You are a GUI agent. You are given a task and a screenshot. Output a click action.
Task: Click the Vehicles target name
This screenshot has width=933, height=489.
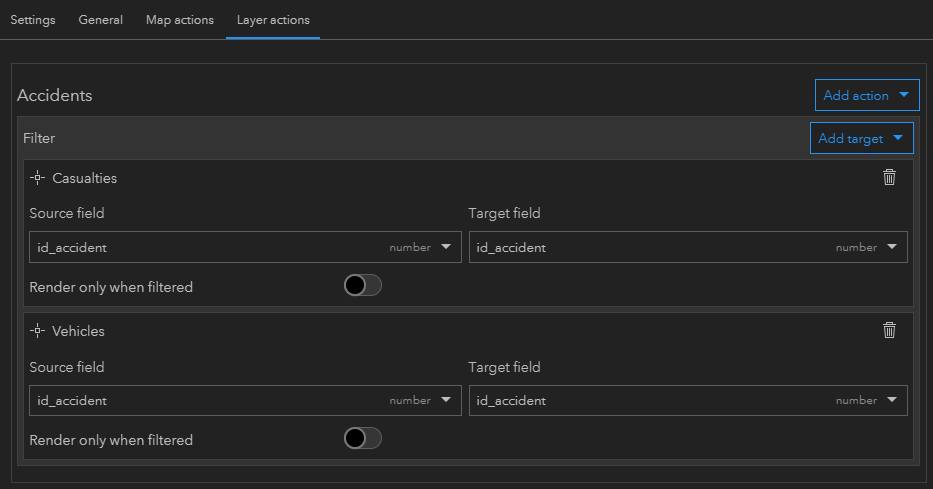point(78,331)
